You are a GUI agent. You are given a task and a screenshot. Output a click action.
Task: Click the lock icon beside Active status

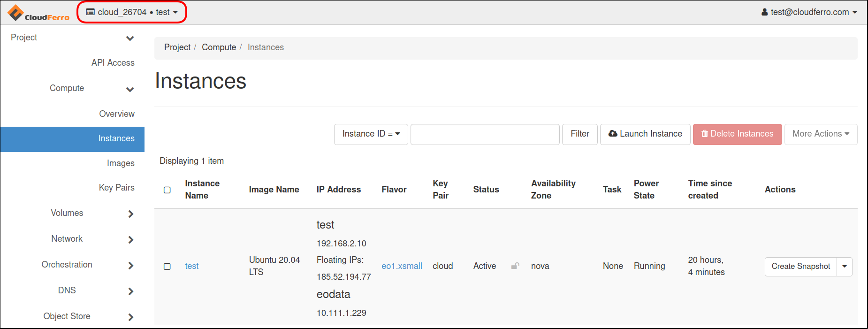click(x=515, y=266)
